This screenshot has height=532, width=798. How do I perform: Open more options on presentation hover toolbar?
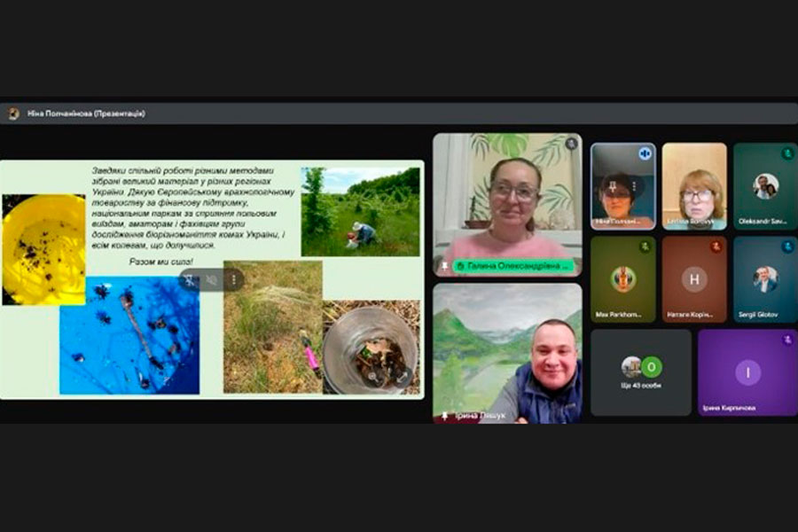click(x=233, y=280)
